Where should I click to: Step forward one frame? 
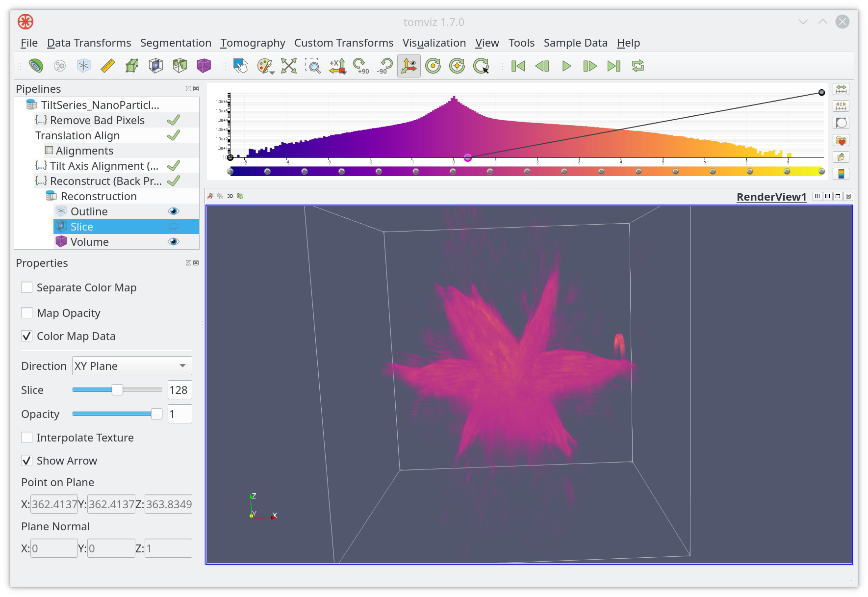tap(590, 66)
